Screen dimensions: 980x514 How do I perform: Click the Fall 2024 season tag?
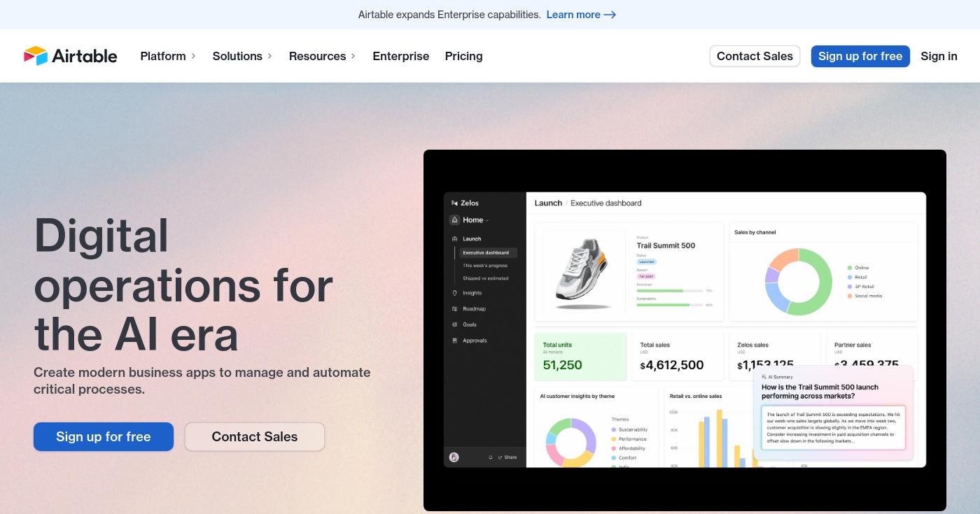[x=646, y=276]
